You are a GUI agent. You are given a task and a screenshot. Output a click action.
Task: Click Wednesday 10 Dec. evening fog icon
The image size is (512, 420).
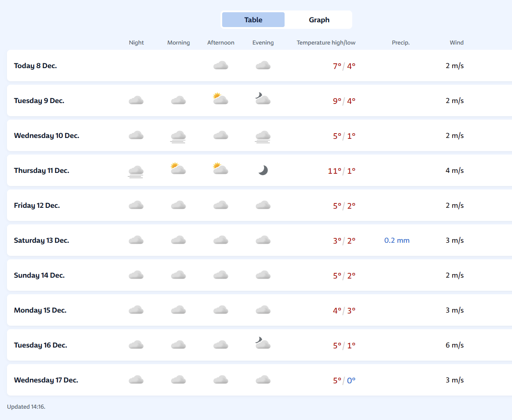tap(263, 137)
